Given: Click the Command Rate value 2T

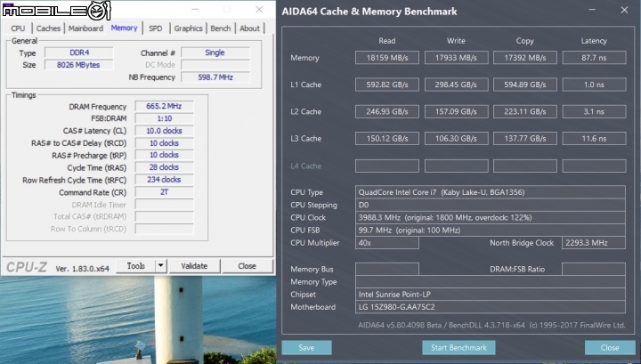Looking at the screenshot, I should pyautogui.click(x=164, y=192).
